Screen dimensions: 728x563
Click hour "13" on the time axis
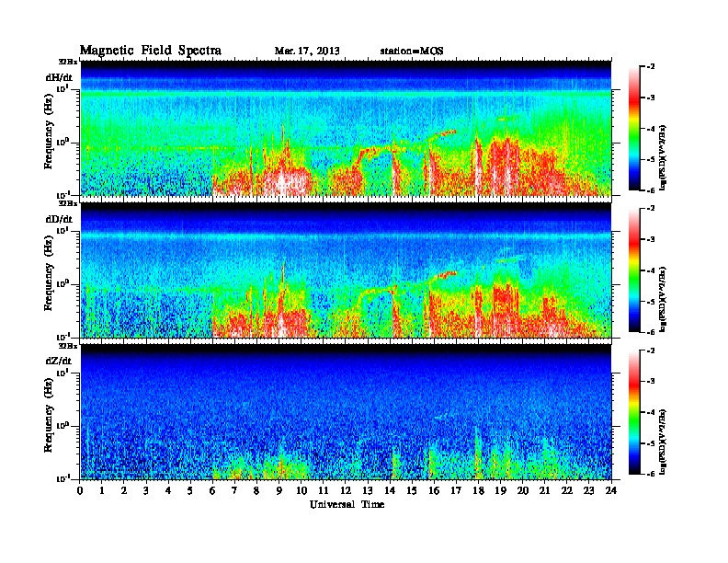tap(368, 491)
